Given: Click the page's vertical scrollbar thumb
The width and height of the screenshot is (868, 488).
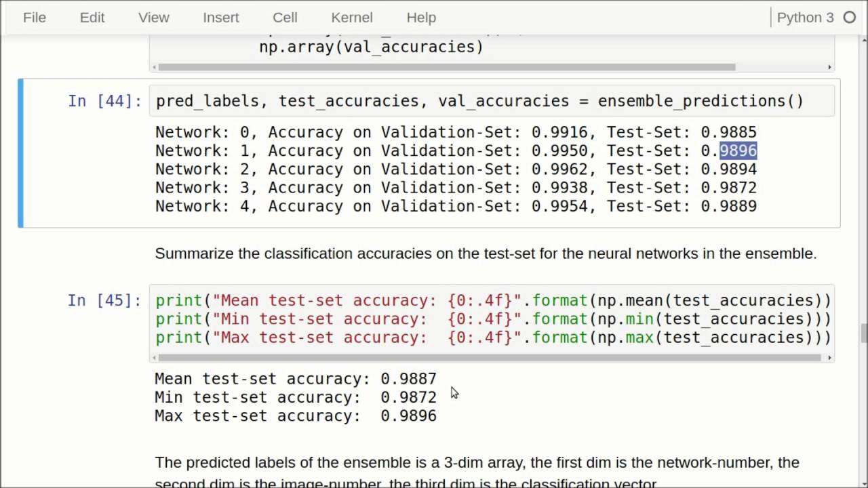Looking at the screenshot, I should [863, 333].
